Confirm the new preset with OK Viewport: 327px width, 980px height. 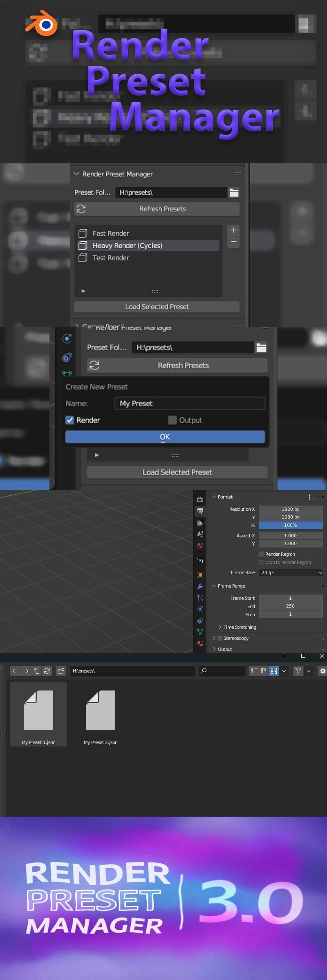click(165, 437)
